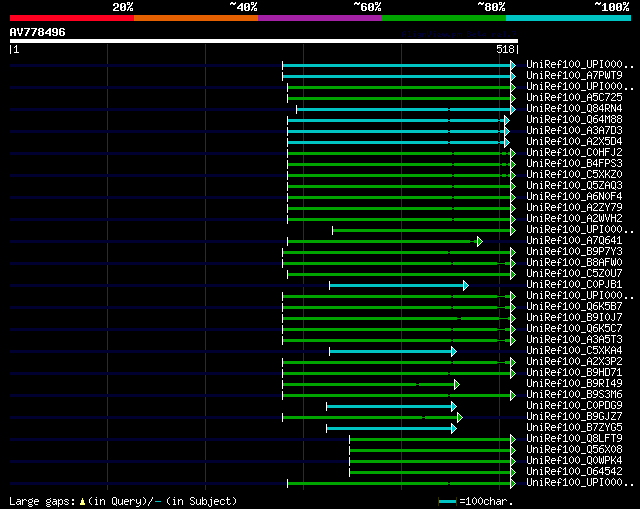Select the UniRef100_O64542 label
Image resolution: width=640 pixels, height=509 pixels.
click(574, 472)
